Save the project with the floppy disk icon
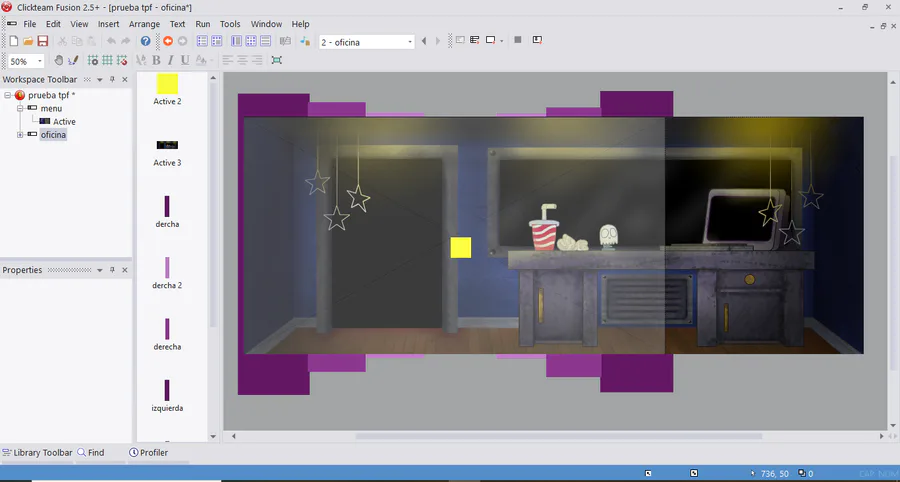 click(42, 41)
